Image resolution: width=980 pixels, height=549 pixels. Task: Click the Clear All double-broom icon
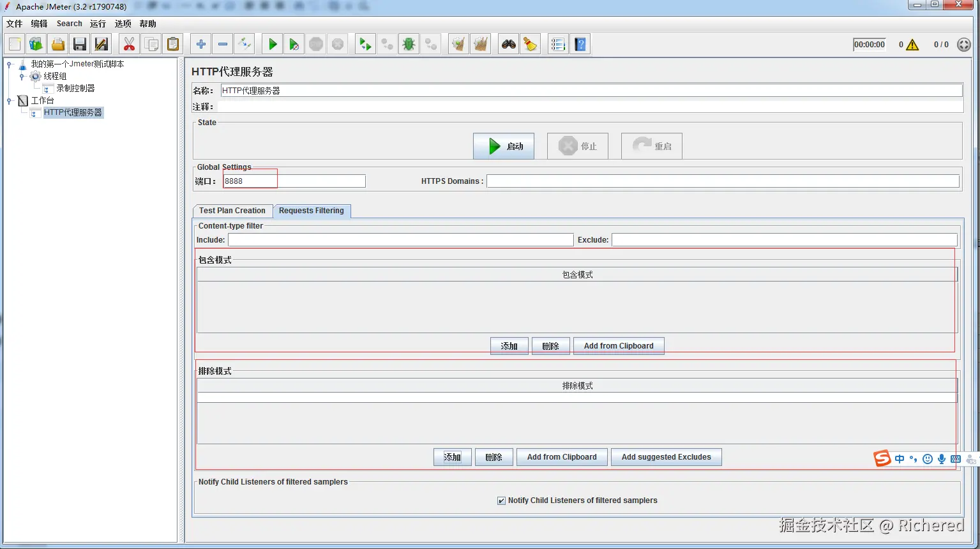pyautogui.click(x=480, y=44)
